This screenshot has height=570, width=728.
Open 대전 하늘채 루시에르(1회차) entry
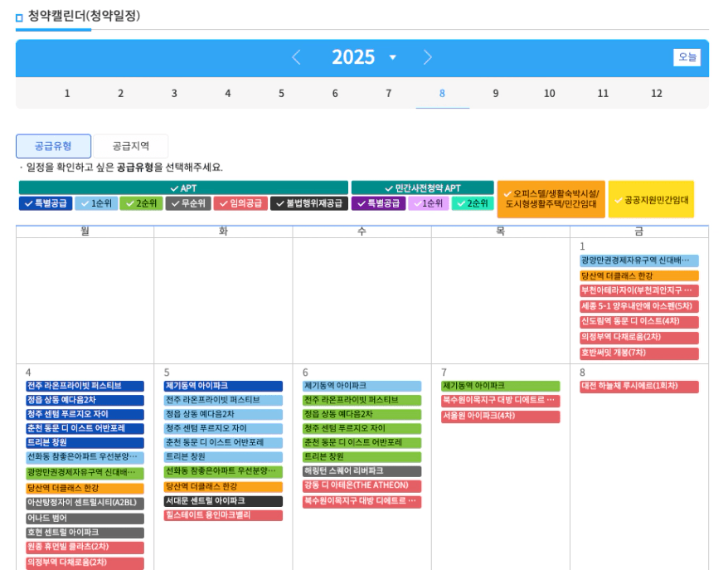[639, 387]
